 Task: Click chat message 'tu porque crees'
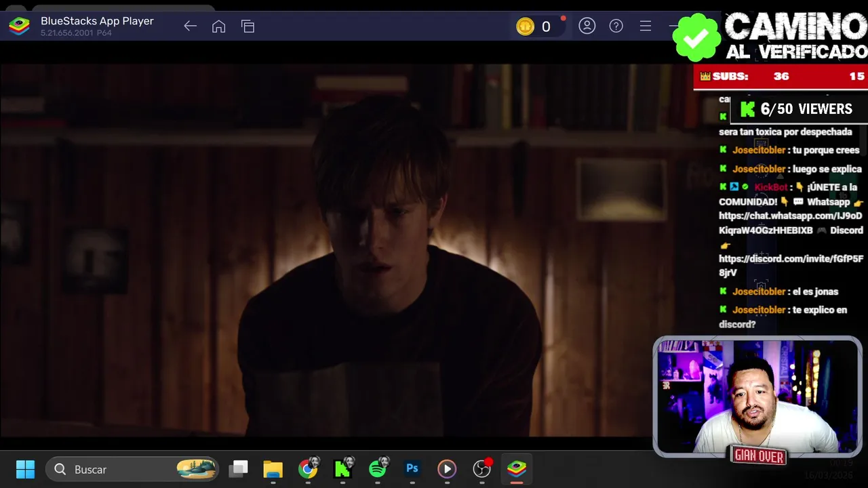coord(826,150)
